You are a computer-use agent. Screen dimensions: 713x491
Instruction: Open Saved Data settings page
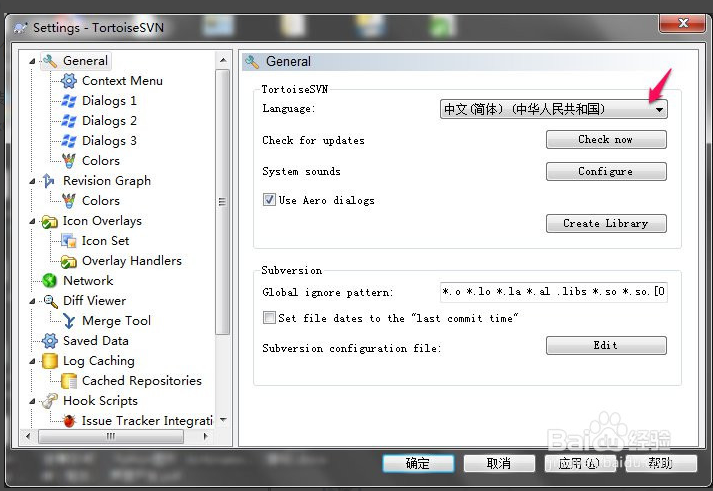(x=95, y=341)
